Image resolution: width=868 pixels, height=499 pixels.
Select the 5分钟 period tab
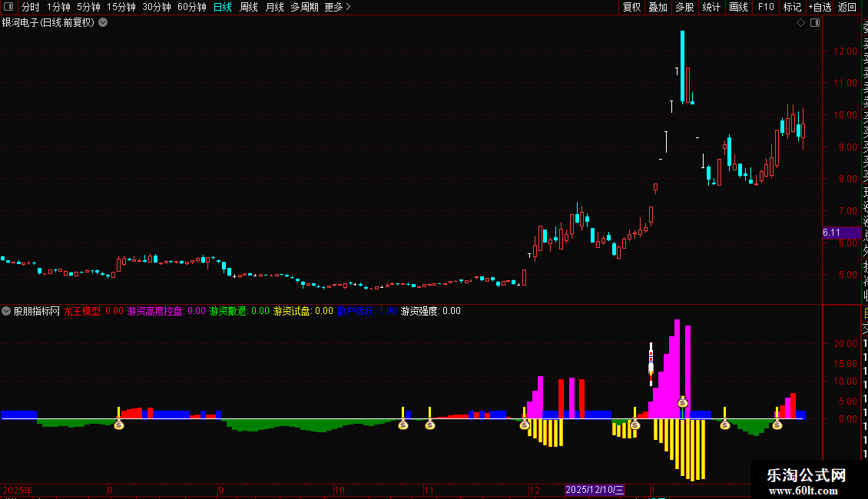(88, 7)
